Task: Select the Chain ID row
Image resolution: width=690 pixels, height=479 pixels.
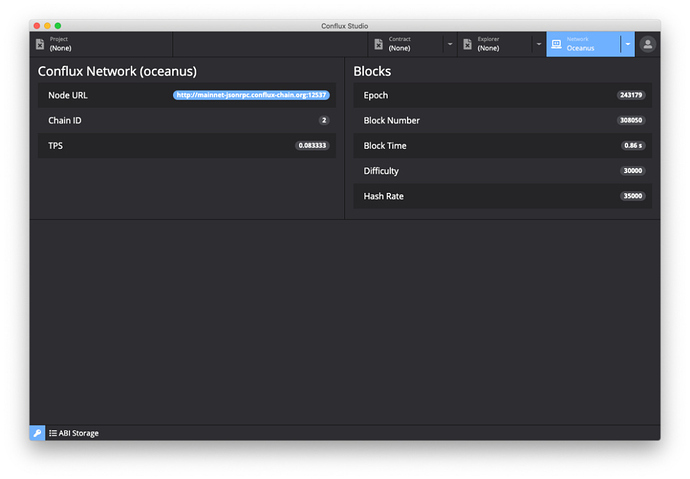Action: [186, 120]
